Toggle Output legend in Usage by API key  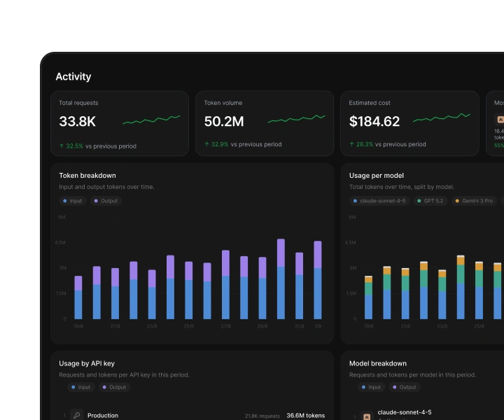point(114,387)
